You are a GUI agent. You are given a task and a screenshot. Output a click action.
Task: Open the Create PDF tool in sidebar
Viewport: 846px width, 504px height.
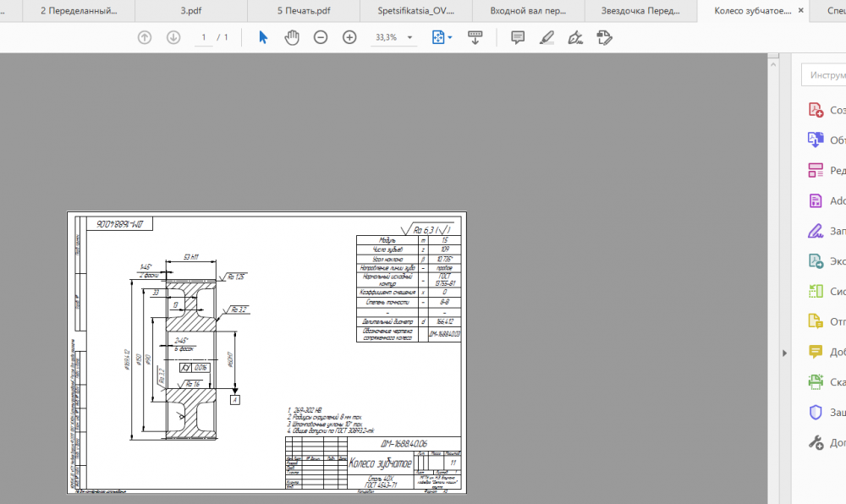[816, 110]
